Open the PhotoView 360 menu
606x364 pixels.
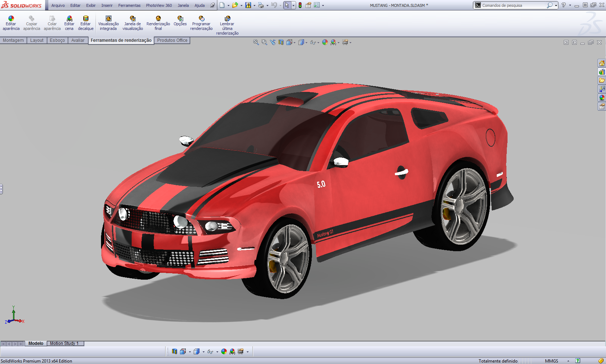pos(159,5)
